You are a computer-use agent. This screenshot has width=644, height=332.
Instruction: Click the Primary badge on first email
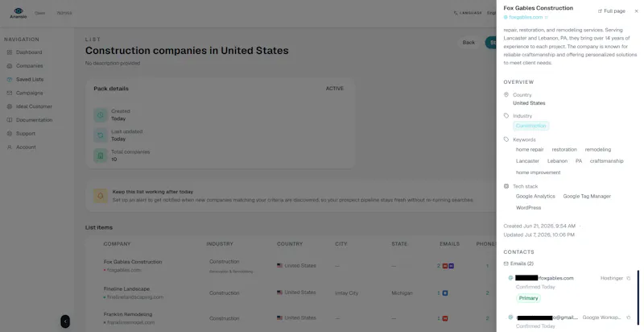tap(528, 298)
